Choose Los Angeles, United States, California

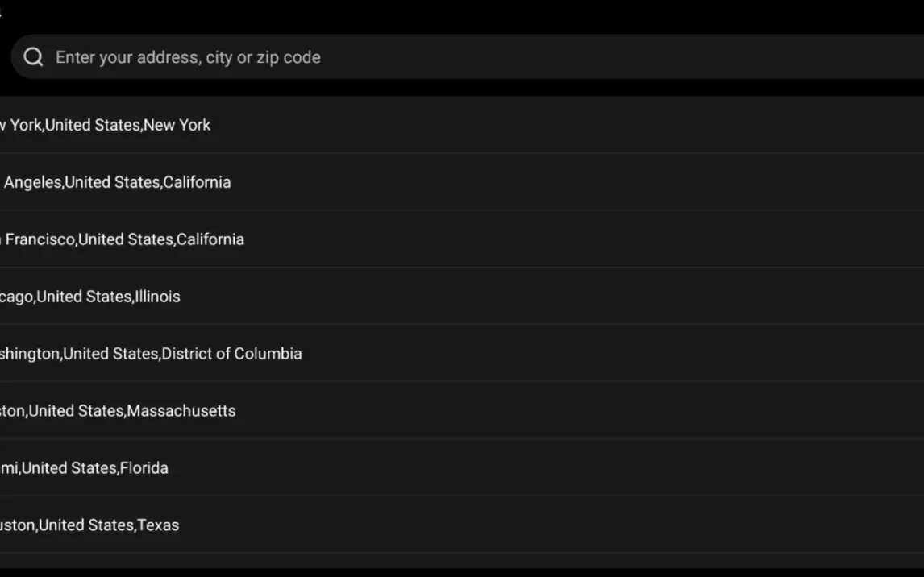[116, 182]
